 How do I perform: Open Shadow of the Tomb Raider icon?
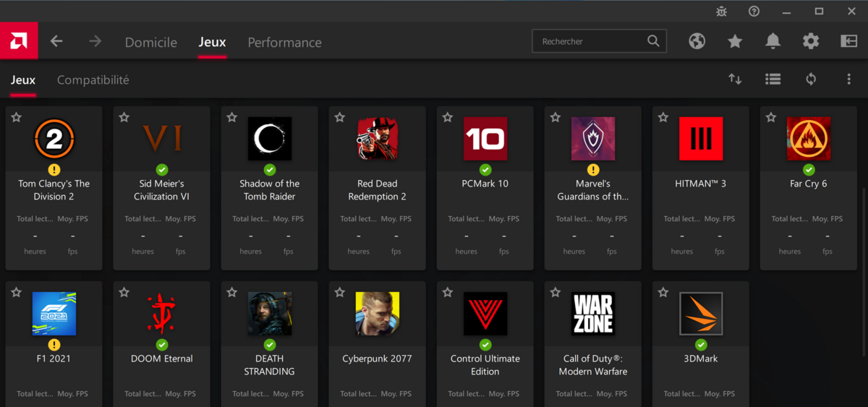click(270, 139)
